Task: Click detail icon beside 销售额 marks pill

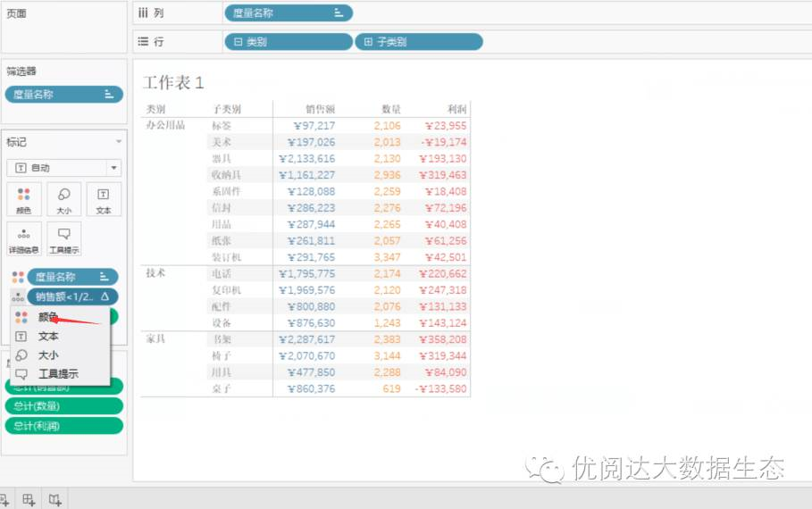Action: [18, 296]
